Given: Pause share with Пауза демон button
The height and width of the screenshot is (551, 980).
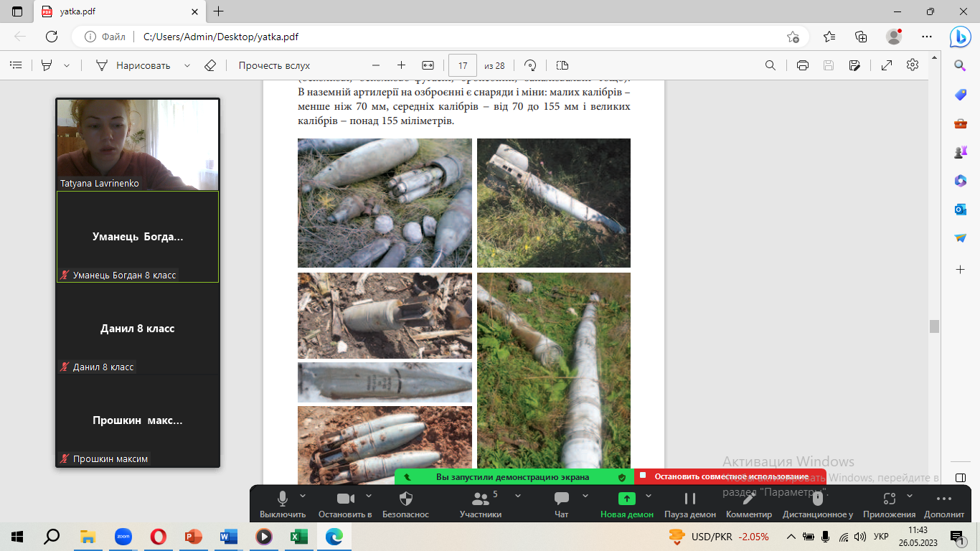Looking at the screenshot, I should pyautogui.click(x=690, y=504).
